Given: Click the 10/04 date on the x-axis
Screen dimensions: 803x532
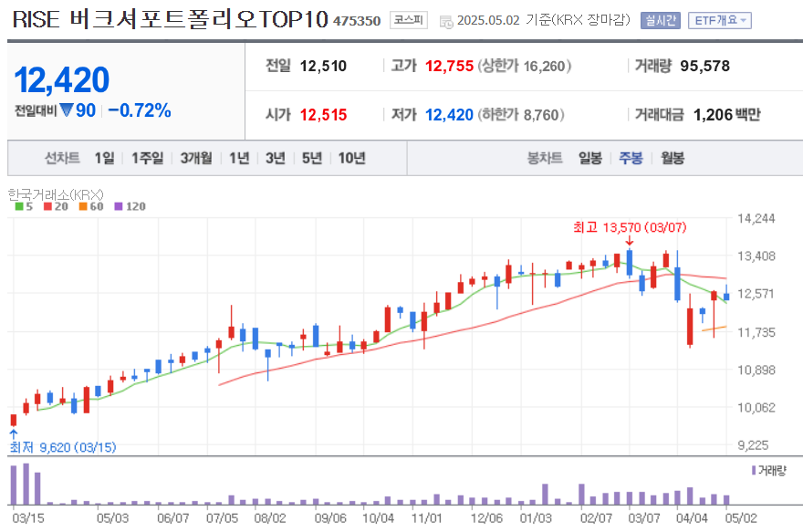Looking at the screenshot, I should 378,518.
